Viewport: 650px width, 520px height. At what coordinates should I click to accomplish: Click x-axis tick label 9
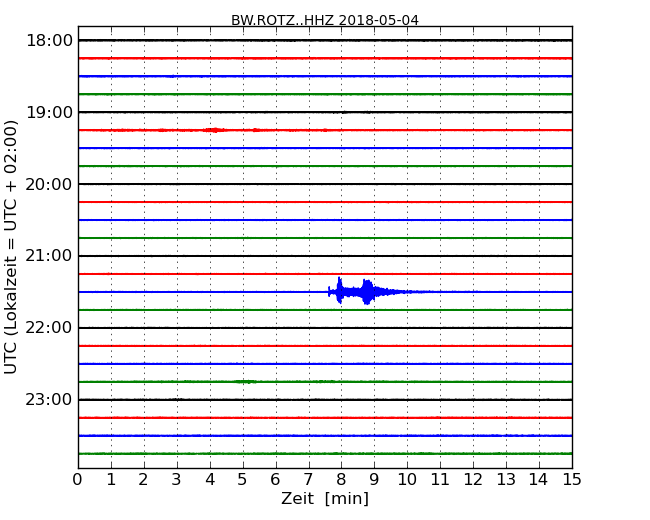click(x=374, y=480)
